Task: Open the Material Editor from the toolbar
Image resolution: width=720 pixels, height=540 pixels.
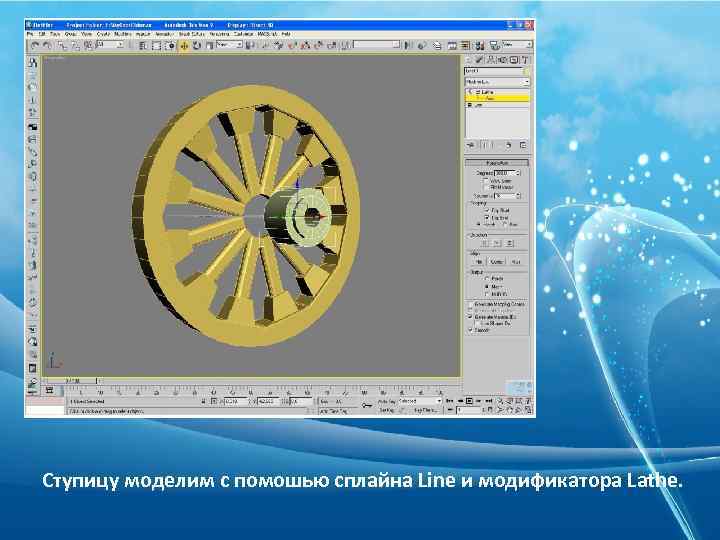Action: coord(479,45)
